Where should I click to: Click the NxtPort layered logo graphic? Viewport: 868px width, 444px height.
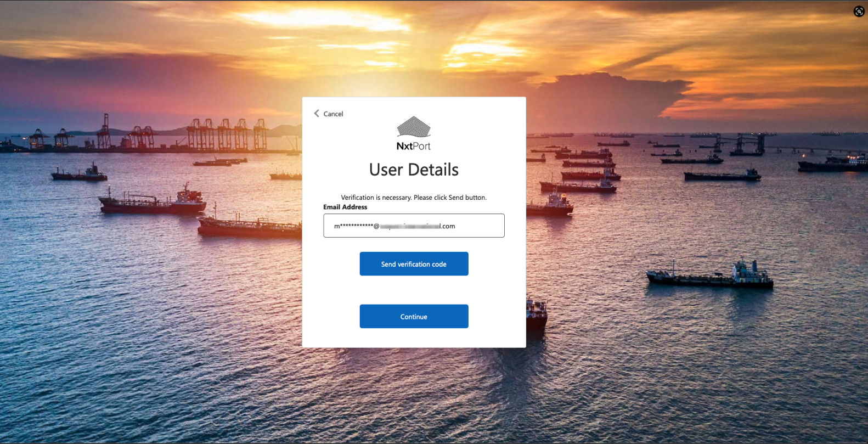pos(414,127)
